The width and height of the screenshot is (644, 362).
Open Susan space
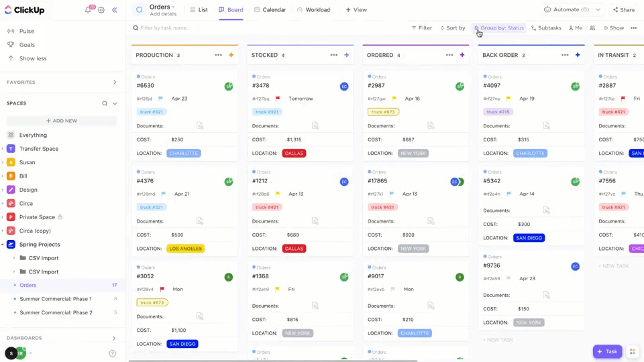[27, 162]
